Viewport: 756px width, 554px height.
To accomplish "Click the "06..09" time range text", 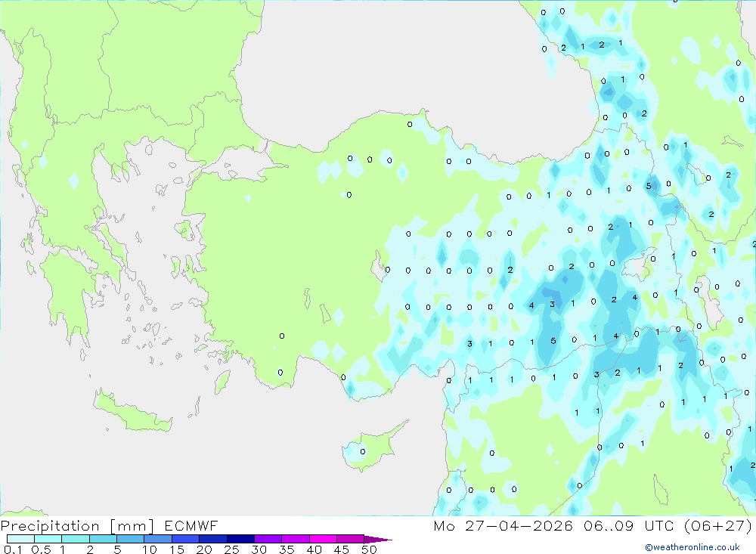I will (x=609, y=525).
